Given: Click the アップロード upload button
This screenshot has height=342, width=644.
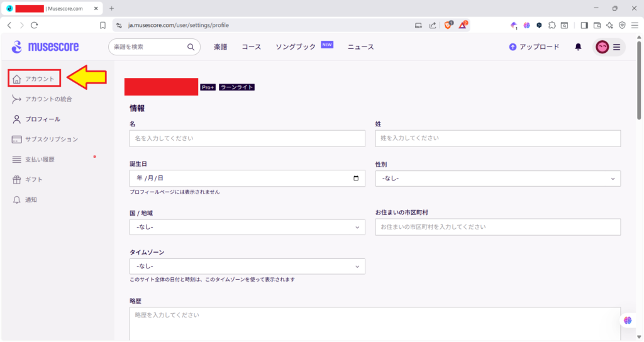Looking at the screenshot, I should coord(534,47).
